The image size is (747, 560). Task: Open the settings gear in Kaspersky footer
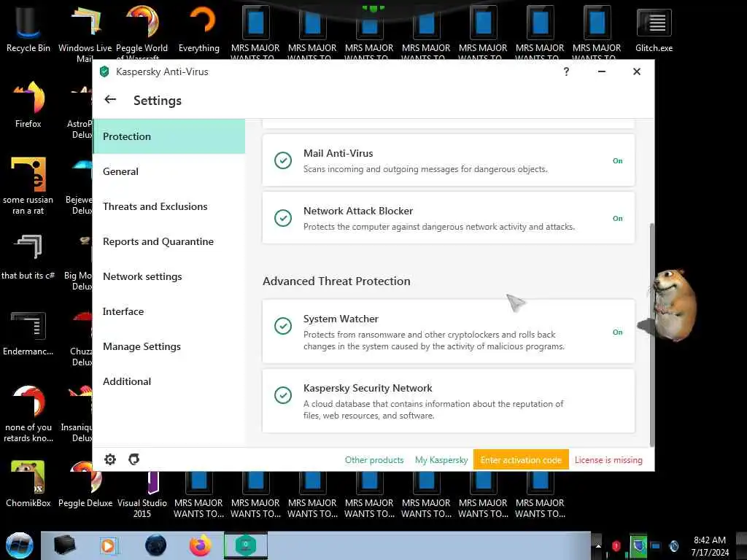tap(110, 459)
